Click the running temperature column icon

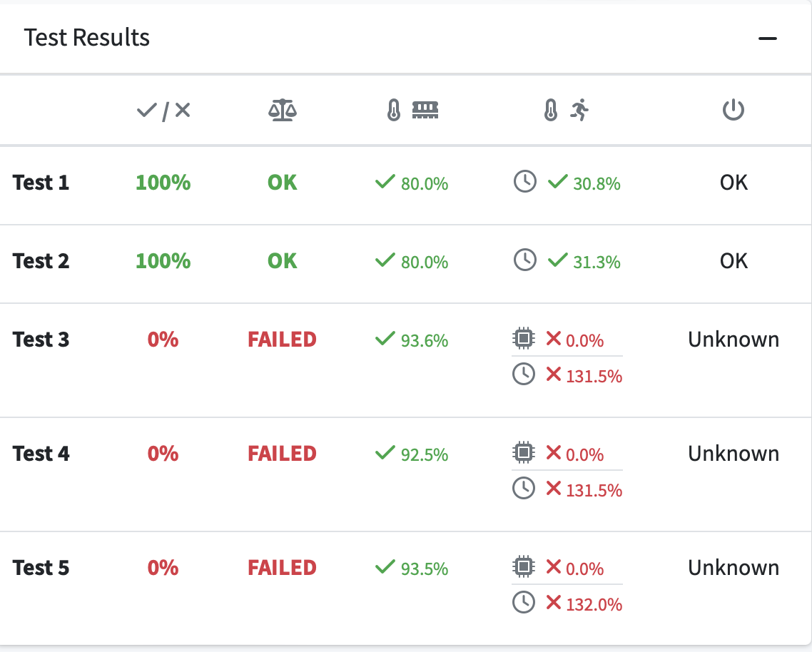coord(566,110)
